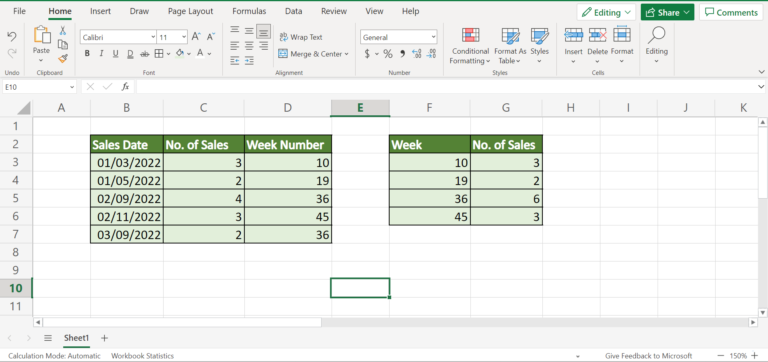Open the Comments pane

pos(731,13)
